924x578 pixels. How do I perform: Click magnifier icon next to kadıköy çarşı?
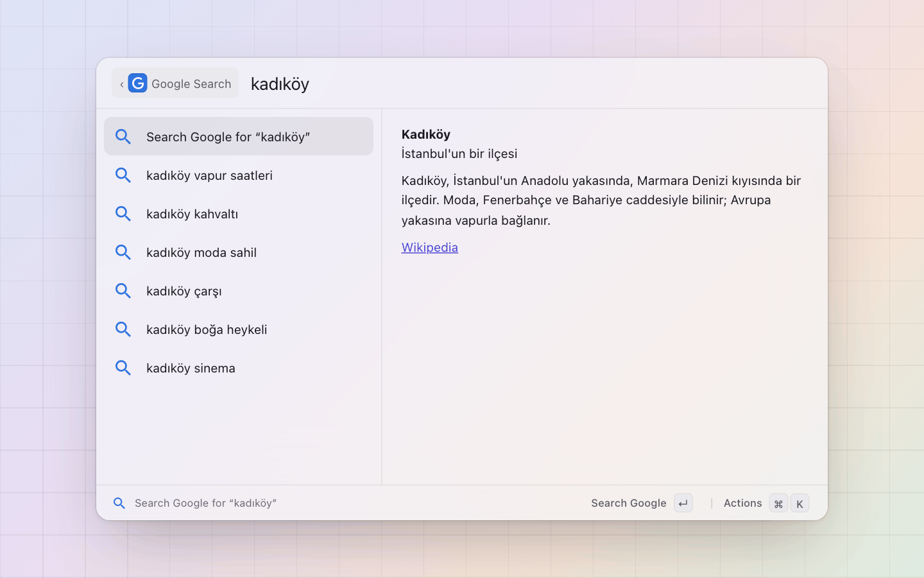pyautogui.click(x=123, y=291)
